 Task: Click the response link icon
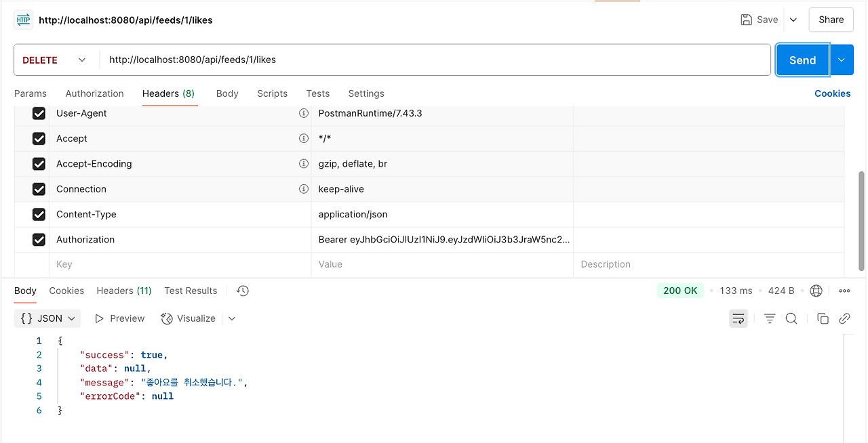844,318
